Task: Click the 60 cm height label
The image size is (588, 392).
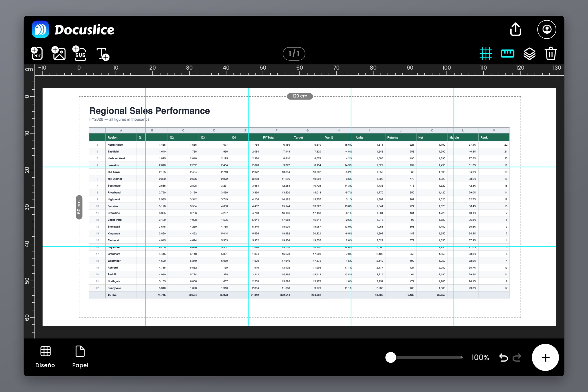Action: (79, 207)
